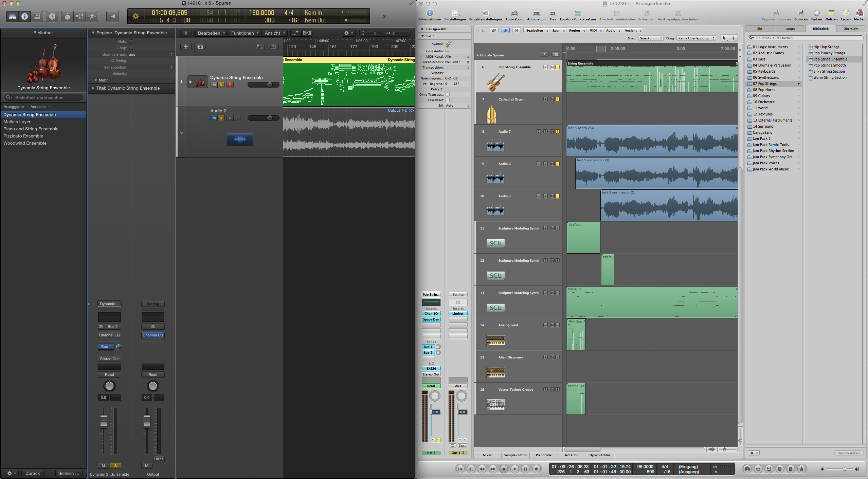Toggle the Loop checkbox in Region inspector

131,48
